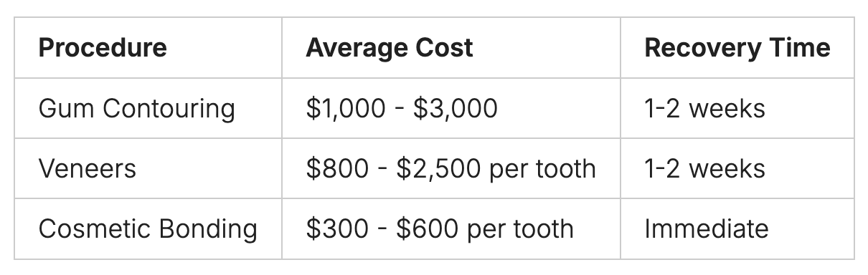Click the Recovery Time column header

tap(737, 48)
